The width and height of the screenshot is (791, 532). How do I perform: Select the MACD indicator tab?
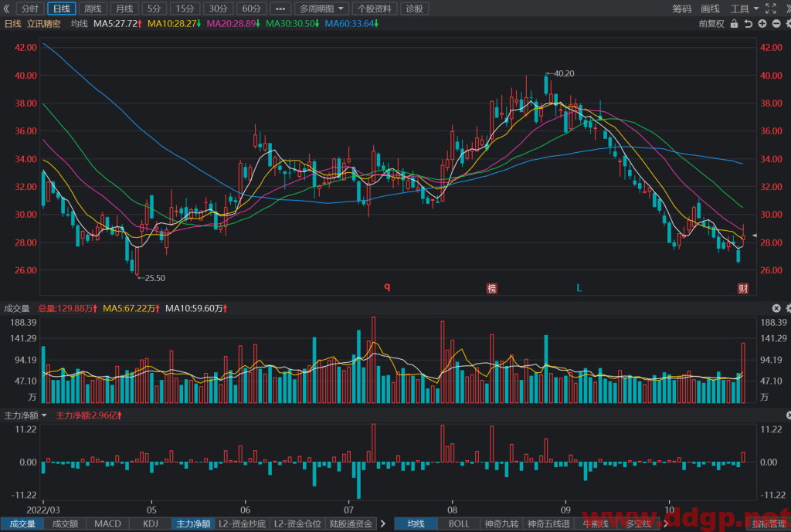[x=107, y=524]
